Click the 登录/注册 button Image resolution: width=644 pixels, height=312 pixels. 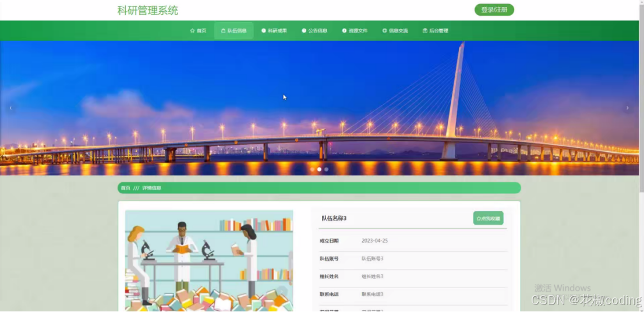click(x=494, y=10)
